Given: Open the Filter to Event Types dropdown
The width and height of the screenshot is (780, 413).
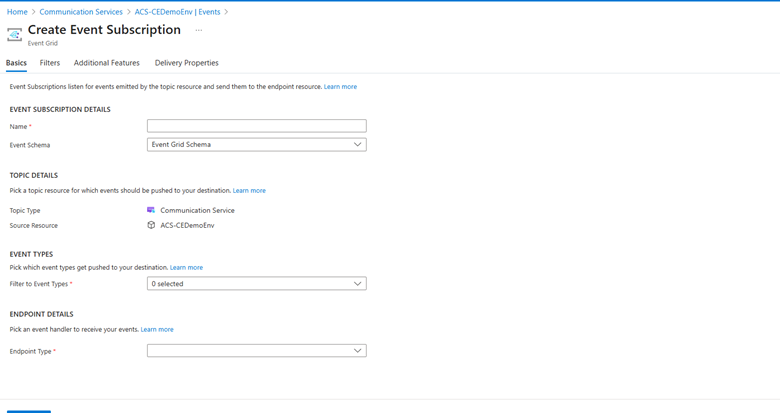Looking at the screenshot, I should point(257,284).
